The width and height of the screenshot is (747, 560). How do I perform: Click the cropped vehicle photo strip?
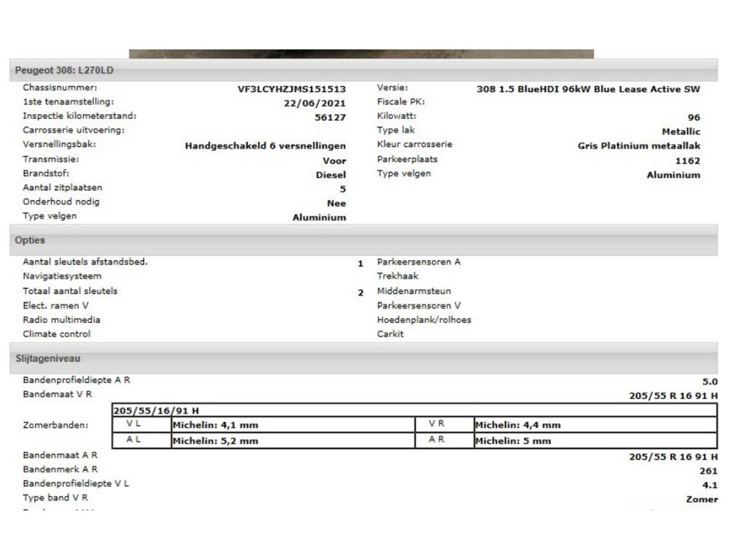[361, 54]
